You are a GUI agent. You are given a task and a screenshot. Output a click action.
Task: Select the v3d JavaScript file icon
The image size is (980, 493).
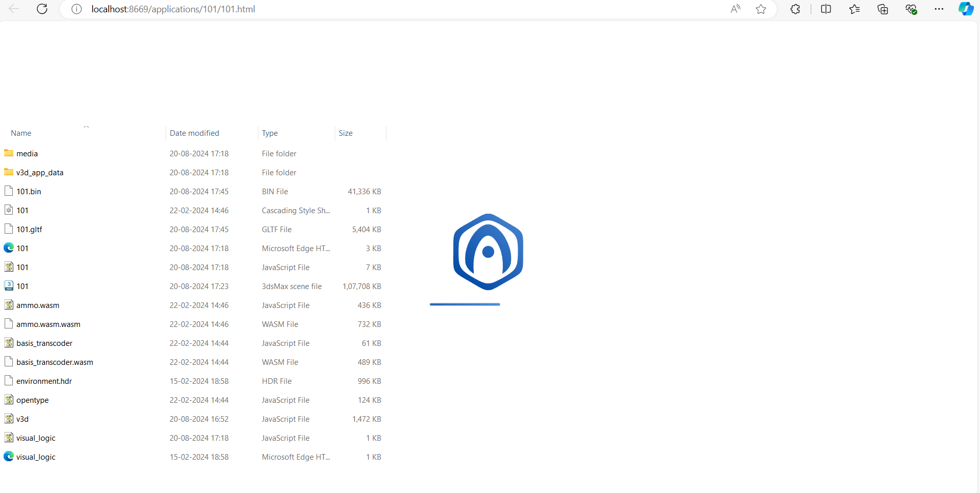tap(9, 419)
